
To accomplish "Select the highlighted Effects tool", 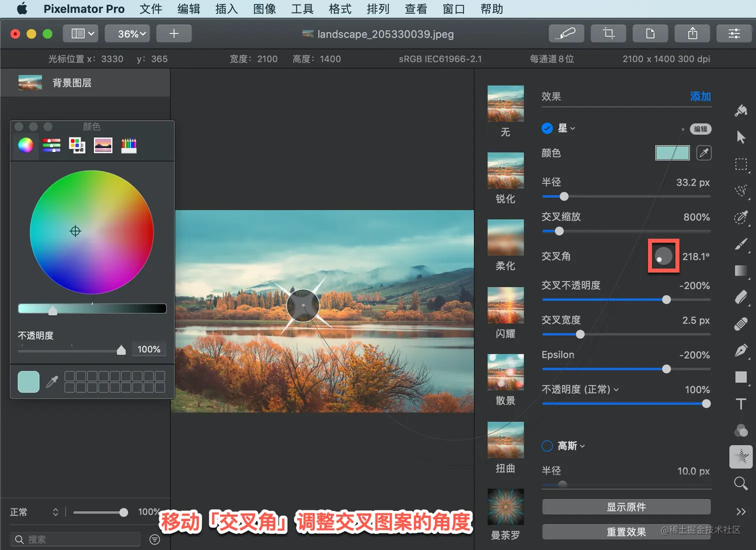I will pyautogui.click(x=741, y=456).
